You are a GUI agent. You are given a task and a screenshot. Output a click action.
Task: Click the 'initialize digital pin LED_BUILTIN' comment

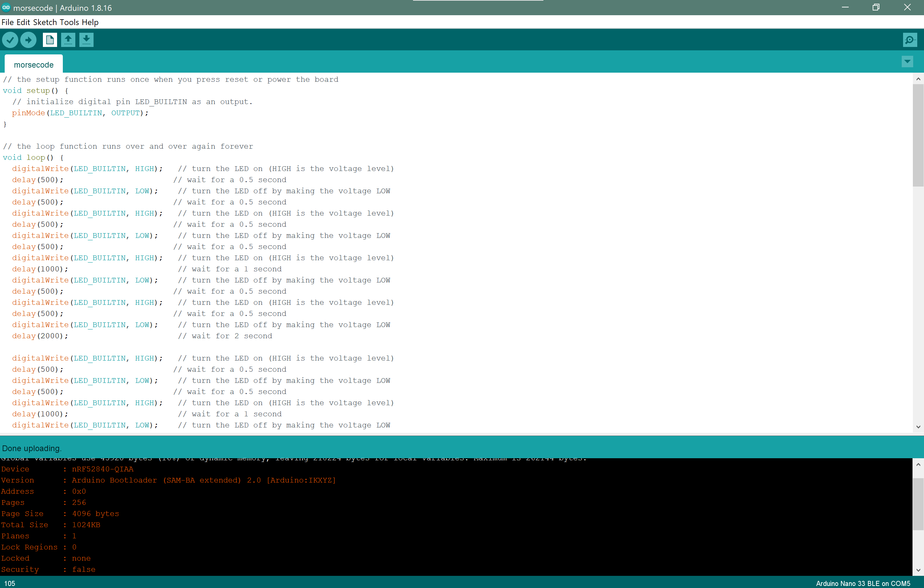(x=132, y=102)
